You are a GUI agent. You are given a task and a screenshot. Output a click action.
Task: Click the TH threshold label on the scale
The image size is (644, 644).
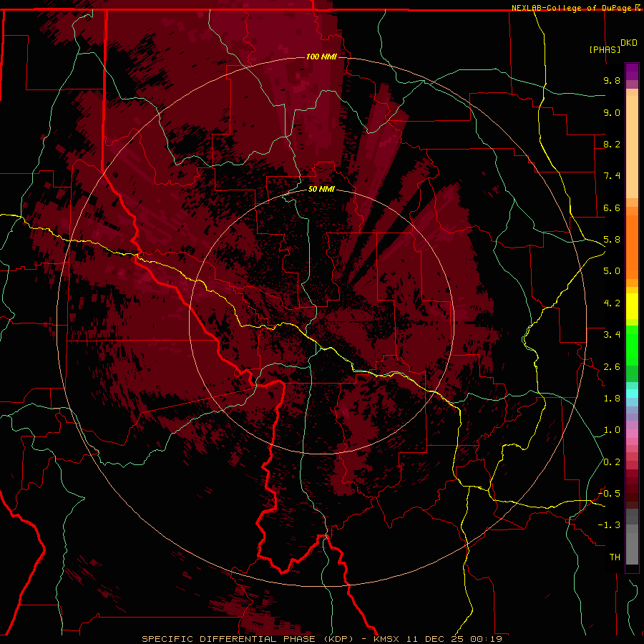[x=615, y=557]
